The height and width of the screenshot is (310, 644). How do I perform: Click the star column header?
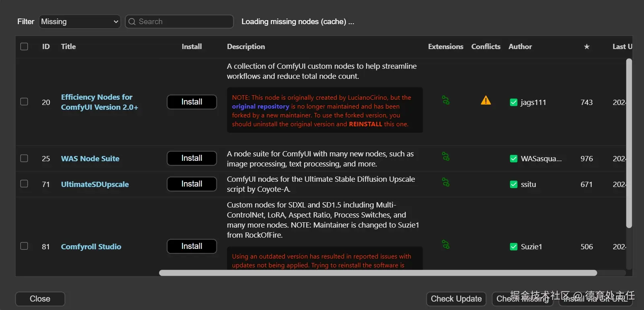click(586, 47)
